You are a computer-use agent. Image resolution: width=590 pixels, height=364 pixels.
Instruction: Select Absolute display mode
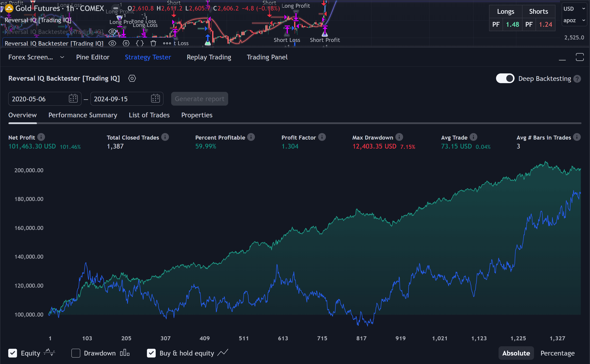(x=516, y=353)
